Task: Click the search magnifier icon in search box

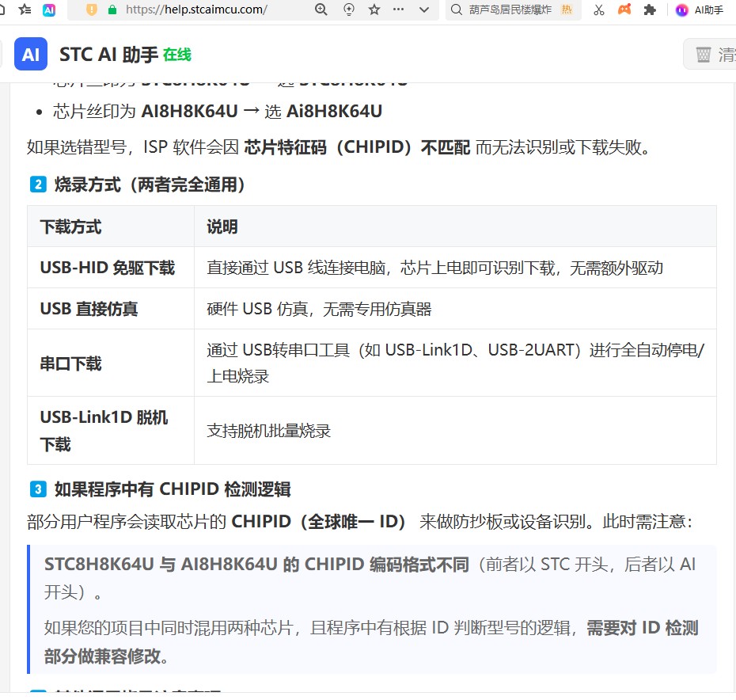Action: [x=456, y=10]
